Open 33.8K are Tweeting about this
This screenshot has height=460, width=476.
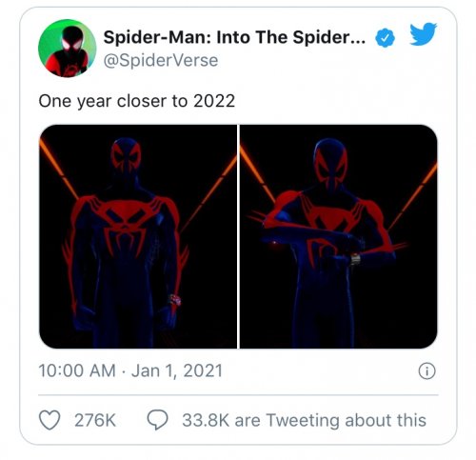tap(304, 420)
